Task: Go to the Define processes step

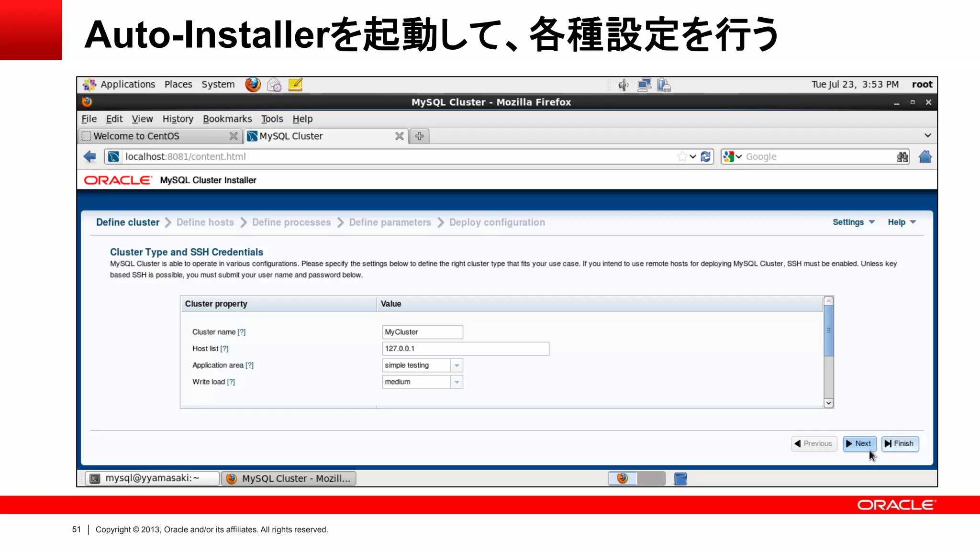Action: point(291,222)
